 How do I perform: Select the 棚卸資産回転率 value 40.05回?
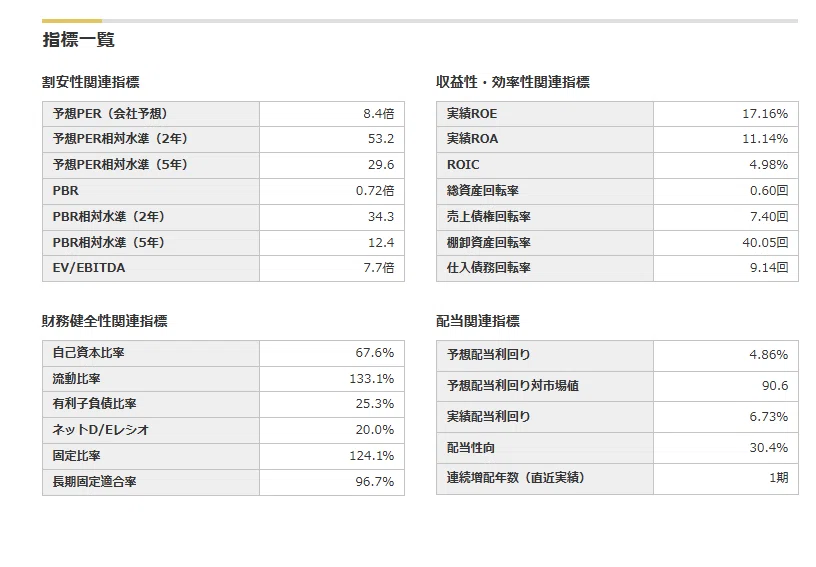764,242
